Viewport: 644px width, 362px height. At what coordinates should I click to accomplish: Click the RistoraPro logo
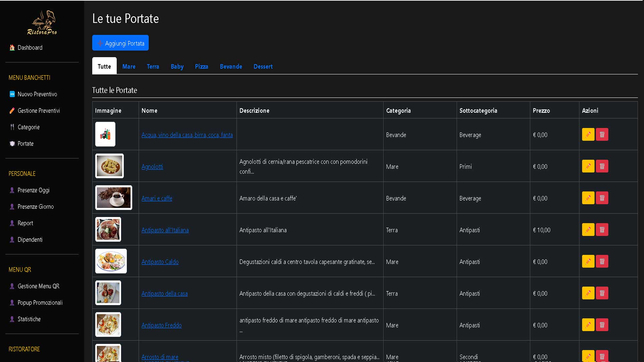click(x=42, y=22)
